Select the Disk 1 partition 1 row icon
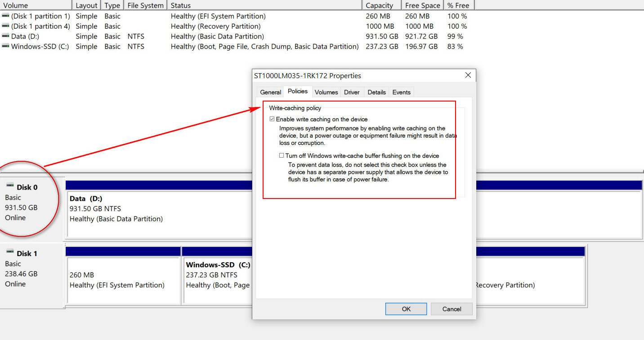Screen dimensions: 644x340 coord(5,16)
